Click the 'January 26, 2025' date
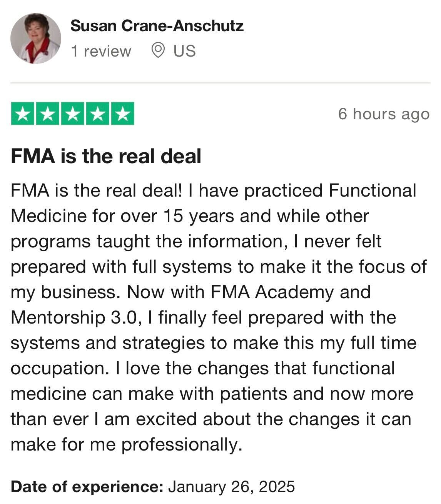Viewport: 441px width, 504px height. tap(231, 487)
